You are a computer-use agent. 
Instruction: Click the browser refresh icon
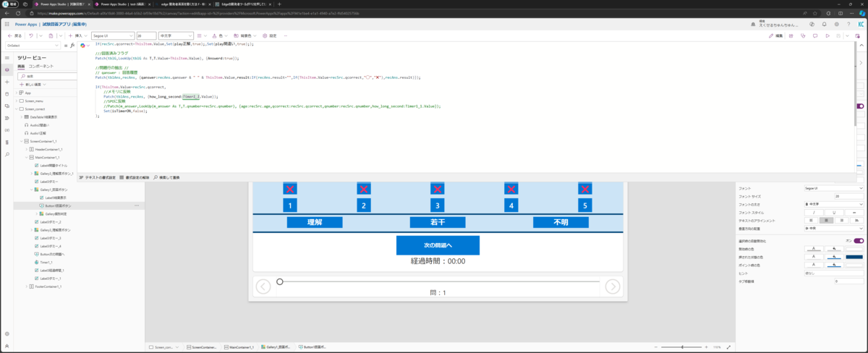(x=17, y=14)
